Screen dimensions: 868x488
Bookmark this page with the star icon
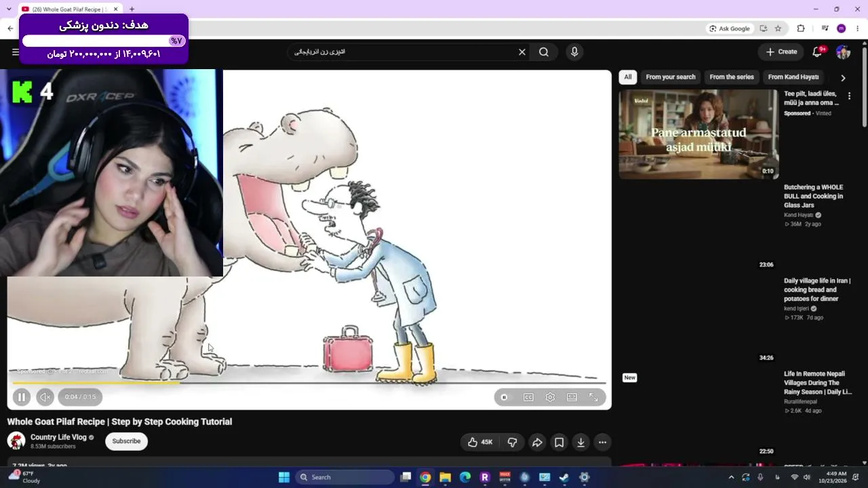point(778,28)
